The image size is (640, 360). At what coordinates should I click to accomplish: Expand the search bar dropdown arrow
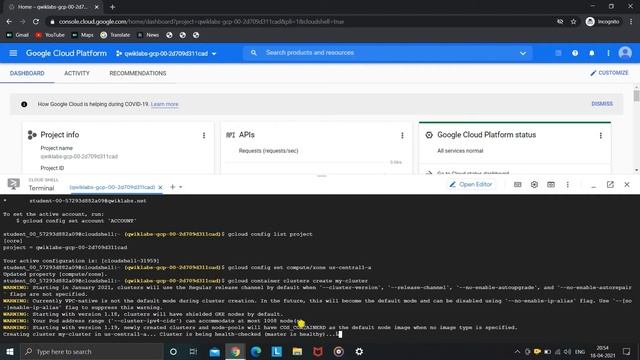523,53
